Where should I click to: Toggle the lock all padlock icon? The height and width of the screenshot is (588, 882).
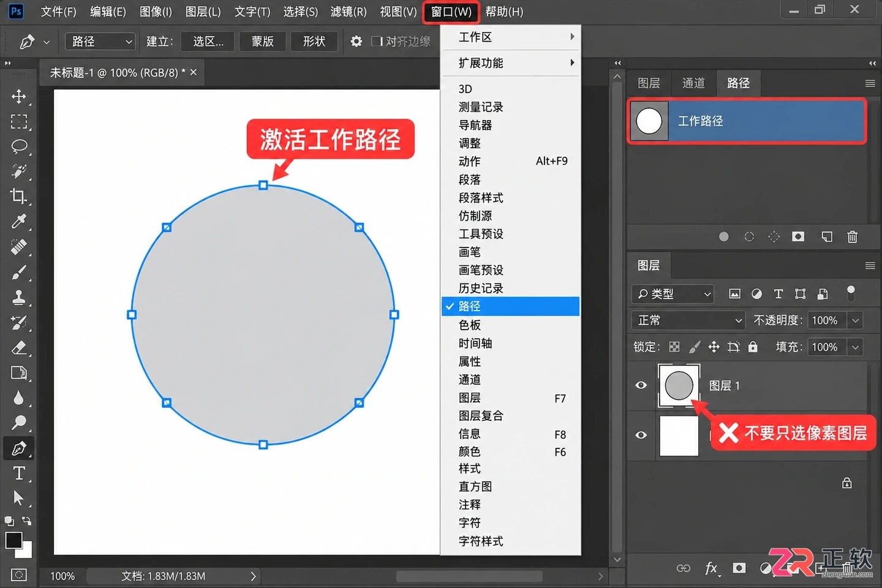click(753, 347)
